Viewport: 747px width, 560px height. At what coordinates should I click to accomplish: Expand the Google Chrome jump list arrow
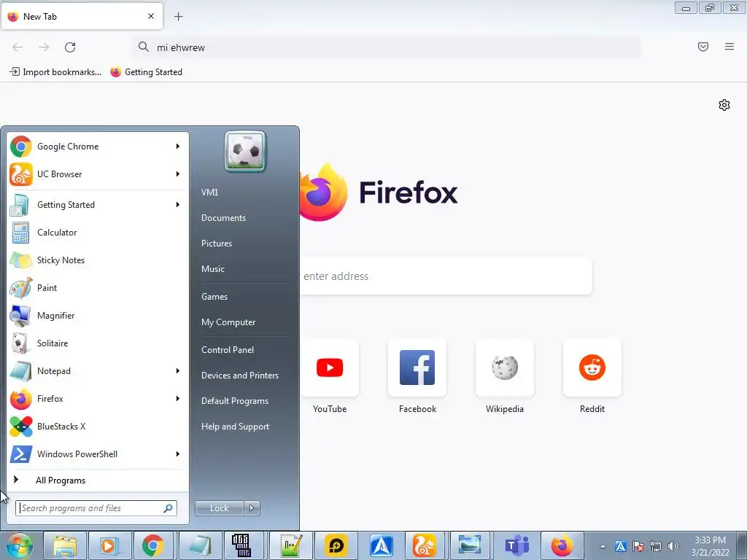[x=178, y=146]
